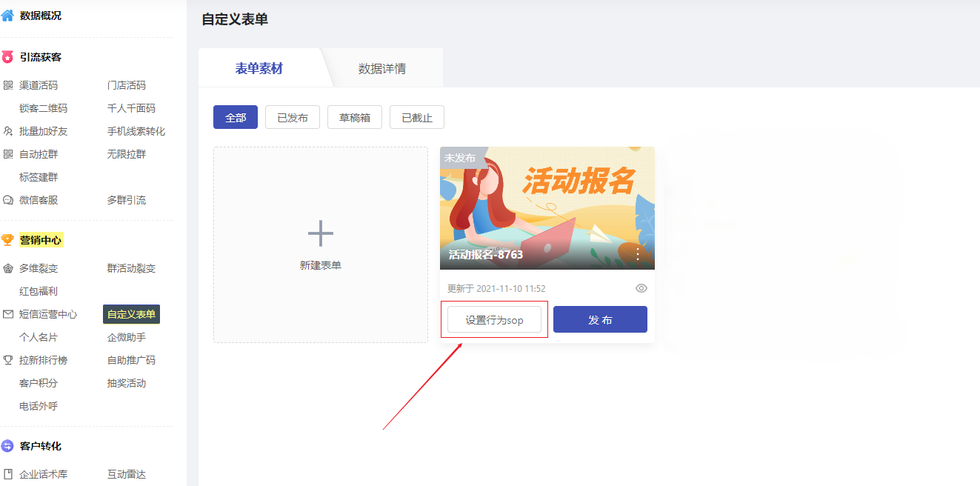The height and width of the screenshot is (486, 980).
Task: Navigate to 互动雷达
Action: (x=127, y=474)
